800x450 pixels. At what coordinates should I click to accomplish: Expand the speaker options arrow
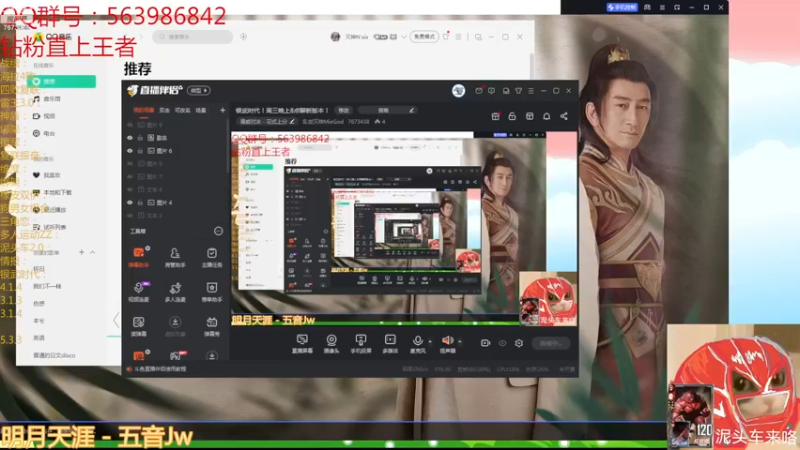460,341
